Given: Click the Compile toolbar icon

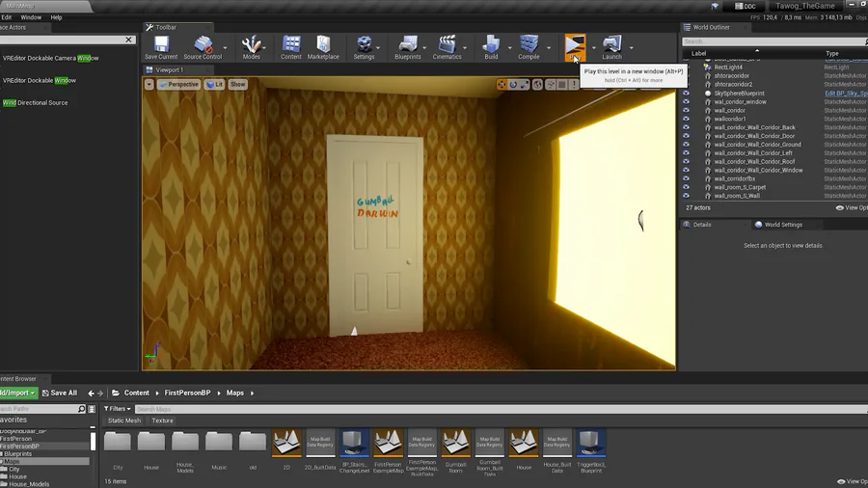Looking at the screenshot, I should point(529,47).
